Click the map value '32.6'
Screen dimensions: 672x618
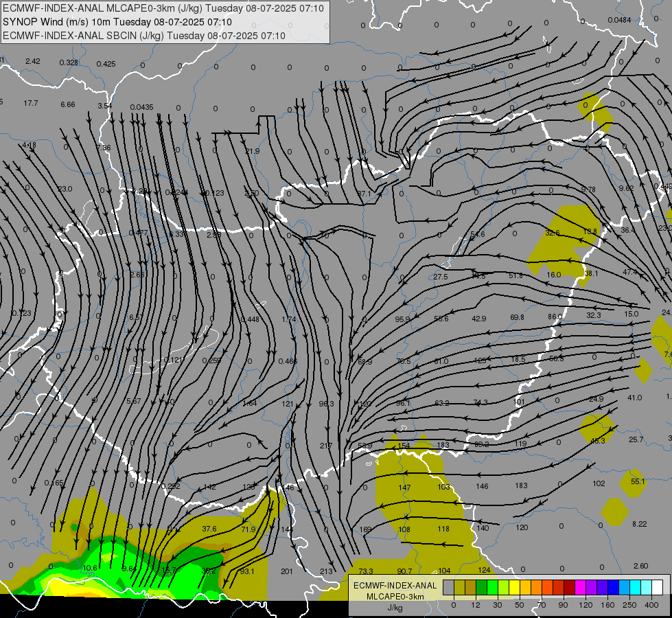[x=553, y=233]
